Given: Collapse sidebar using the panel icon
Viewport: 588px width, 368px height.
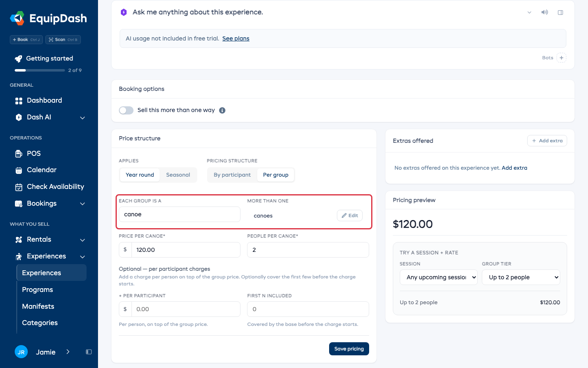Looking at the screenshot, I should [89, 352].
